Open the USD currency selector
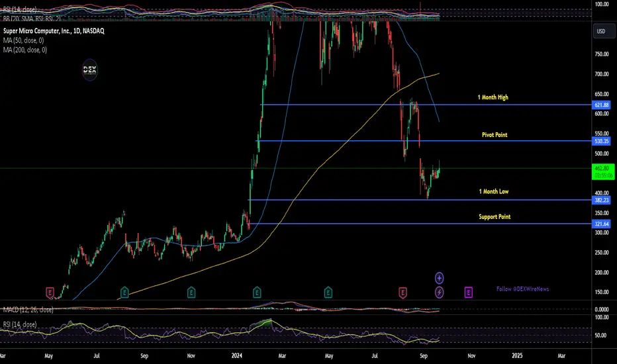617x364 pixels. coord(603,32)
